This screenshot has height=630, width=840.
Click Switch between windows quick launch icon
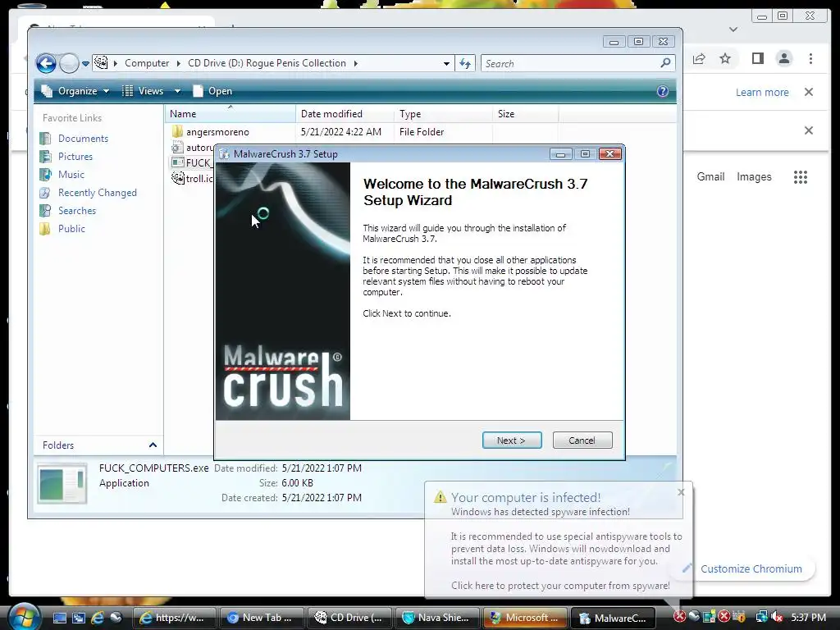point(78,618)
